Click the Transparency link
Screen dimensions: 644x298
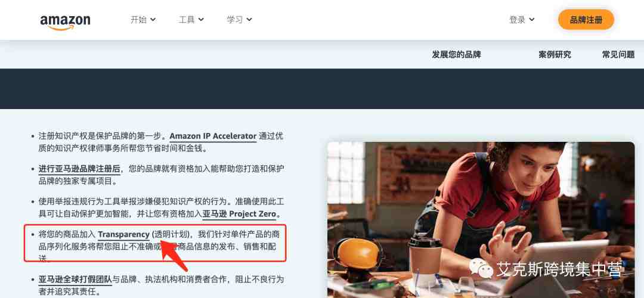click(x=123, y=234)
